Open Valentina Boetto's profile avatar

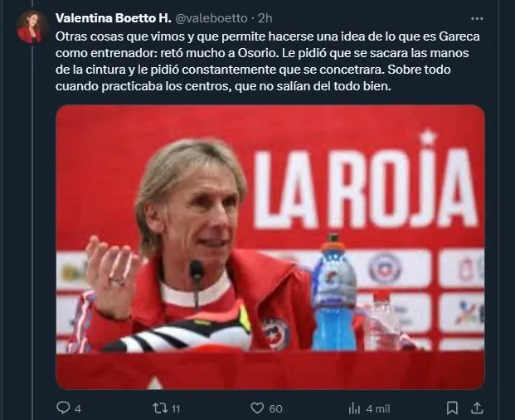[x=32, y=27]
